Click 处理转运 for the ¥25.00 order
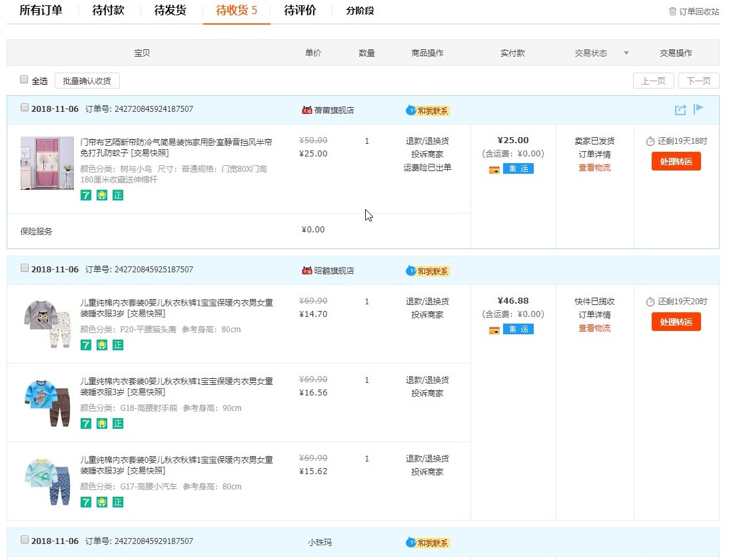The width and height of the screenshot is (731, 560). pyautogui.click(x=676, y=161)
